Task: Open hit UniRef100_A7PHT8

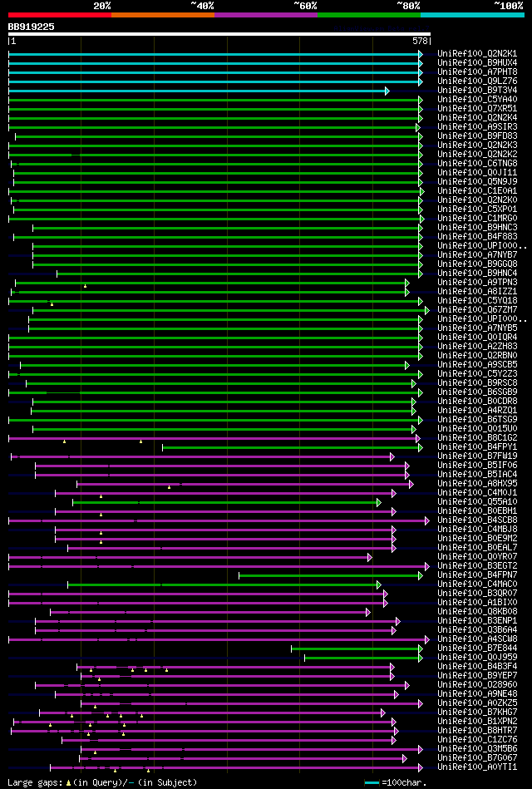Action: [x=477, y=72]
